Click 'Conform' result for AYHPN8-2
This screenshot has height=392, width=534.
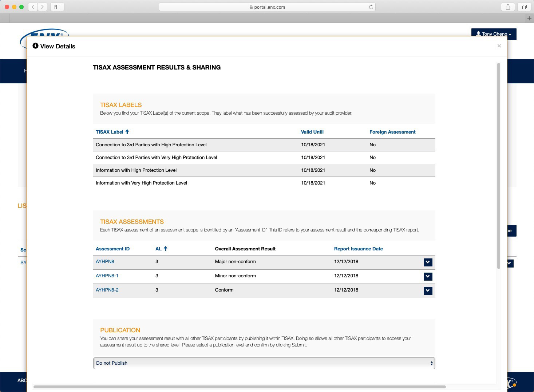pos(224,290)
